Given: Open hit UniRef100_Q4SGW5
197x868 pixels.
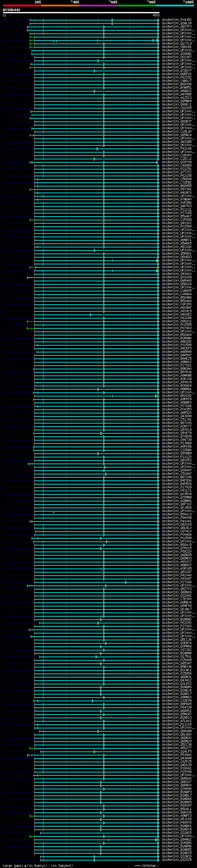Looking at the screenshot, I should tap(177, 142).
